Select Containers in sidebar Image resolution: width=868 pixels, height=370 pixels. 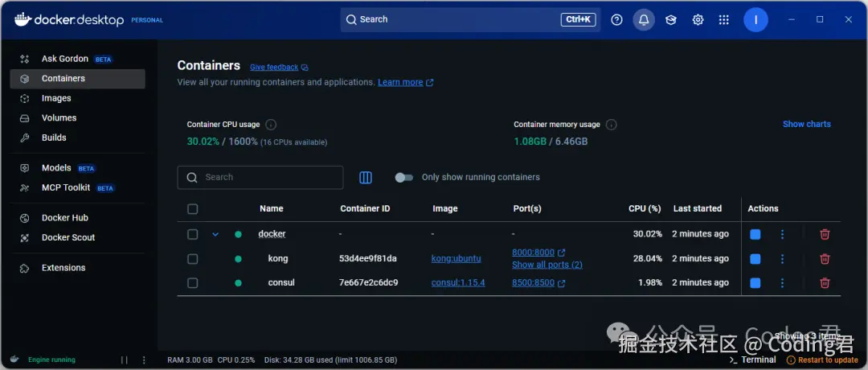tap(77, 79)
